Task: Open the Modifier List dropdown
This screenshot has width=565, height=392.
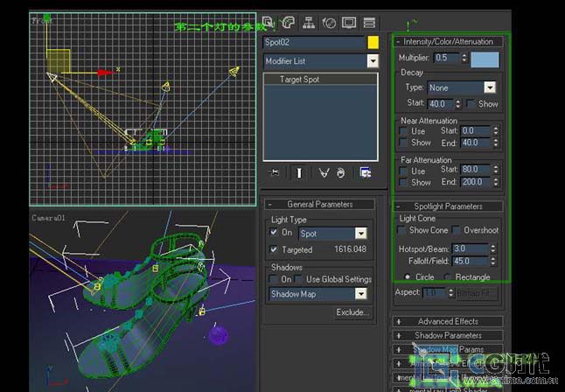Action: (x=373, y=61)
